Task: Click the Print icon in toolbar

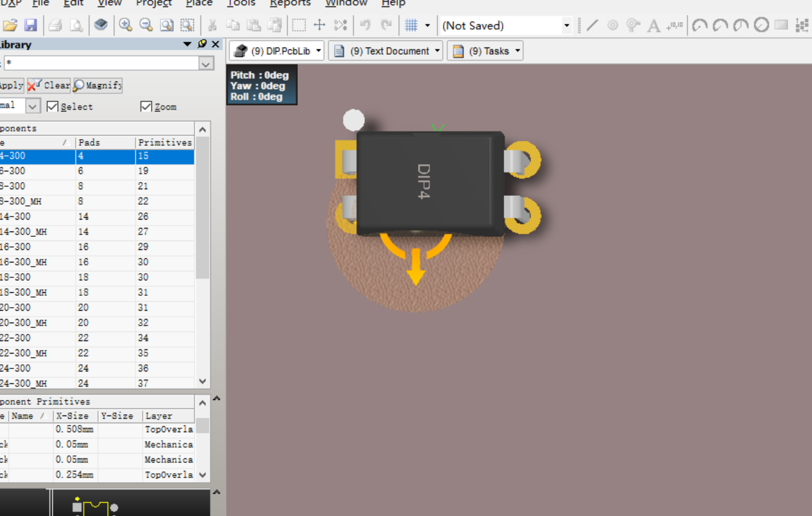Action: pos(55,26)
